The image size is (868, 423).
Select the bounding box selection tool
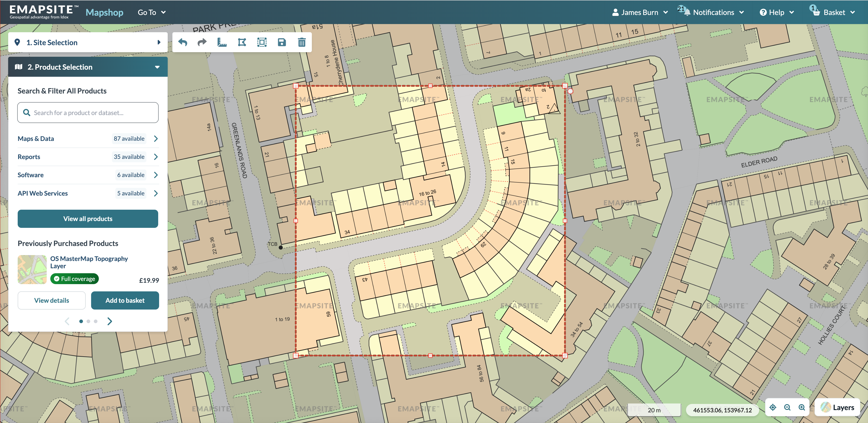[x=262, y=42]
